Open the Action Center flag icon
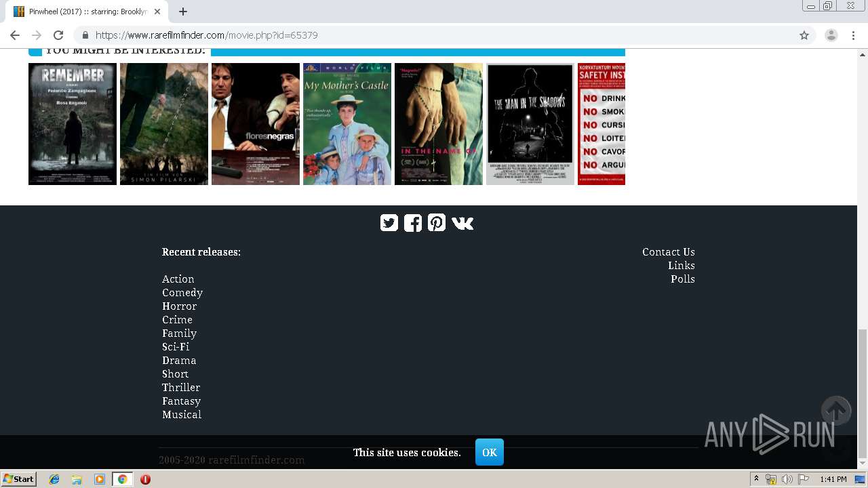This screenshot has height=488, width=868. pos(804,479)
